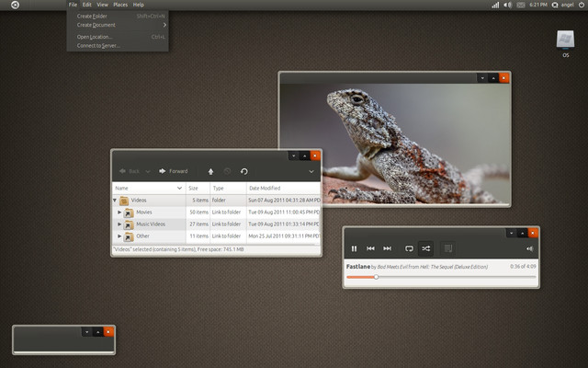588x368 pixels.
Task: Toggle repeat mode in music player
Action: click(x=410, y=248)
